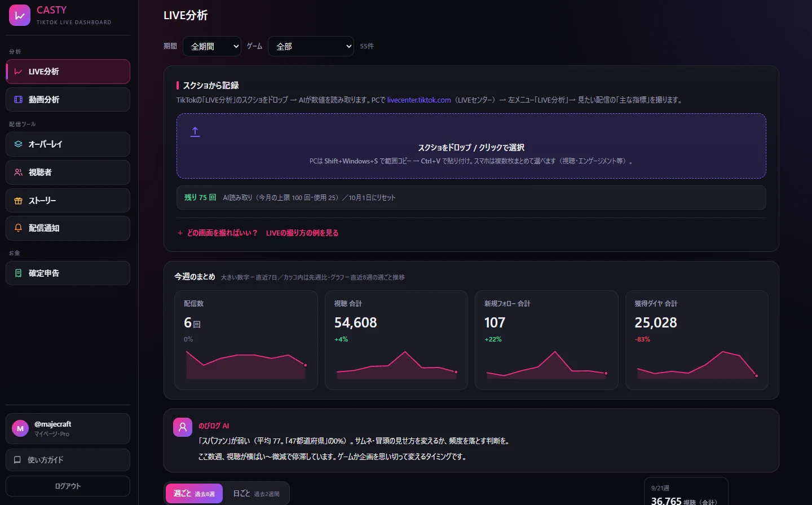Switch to the 週ごと tab
Image resolution: width=812 pixels, height=505 pixels.
point(194,494)
